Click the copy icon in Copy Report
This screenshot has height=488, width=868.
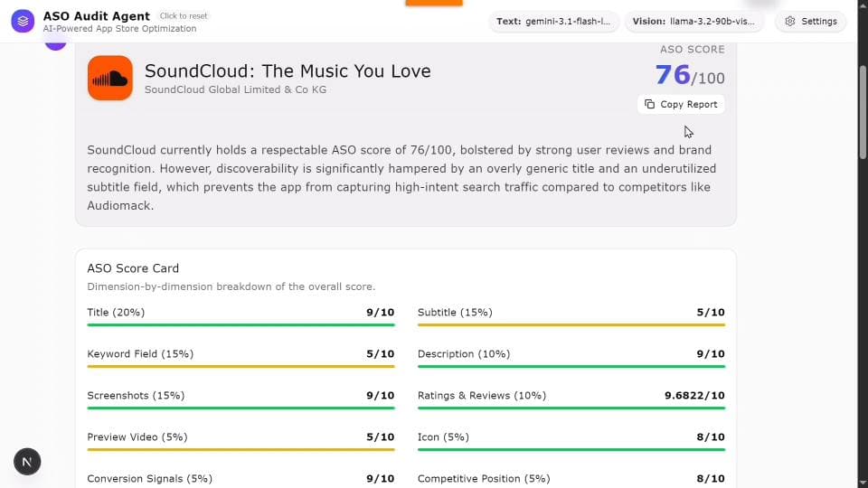point(649,104)
